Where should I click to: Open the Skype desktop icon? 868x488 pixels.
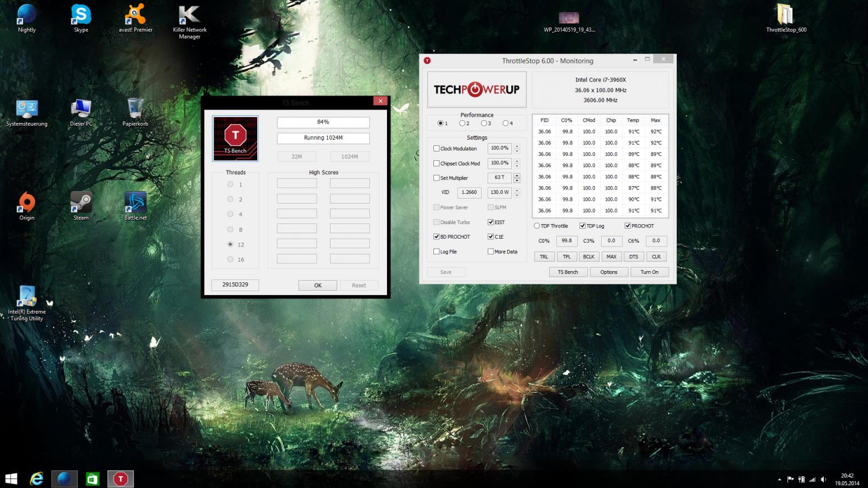tap(81, 18)
